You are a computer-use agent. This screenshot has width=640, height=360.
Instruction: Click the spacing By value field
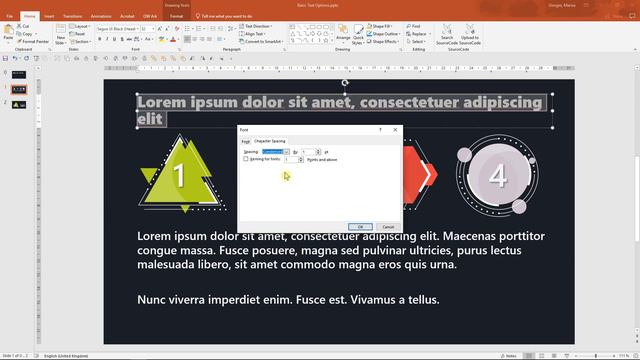tap(309, 152)
